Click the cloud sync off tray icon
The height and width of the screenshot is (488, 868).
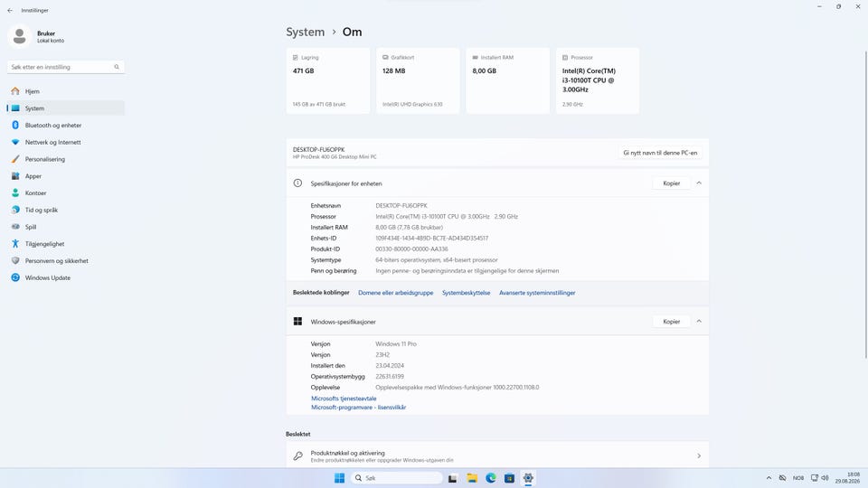click(782, 478)
